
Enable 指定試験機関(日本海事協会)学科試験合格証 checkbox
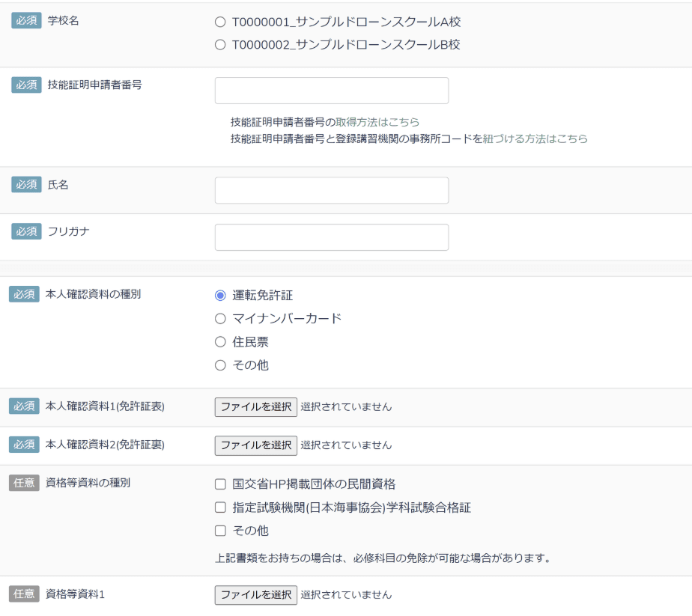click(220, 507)
